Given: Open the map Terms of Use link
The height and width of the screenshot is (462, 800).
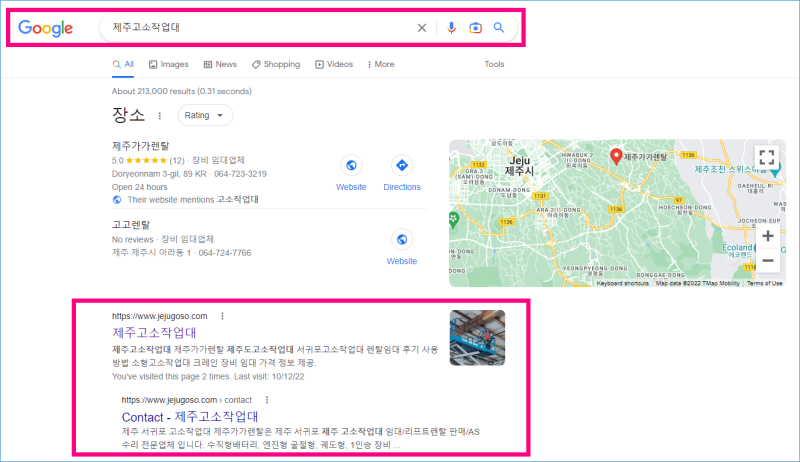Looking at the screenshot, I should point(764,283).
